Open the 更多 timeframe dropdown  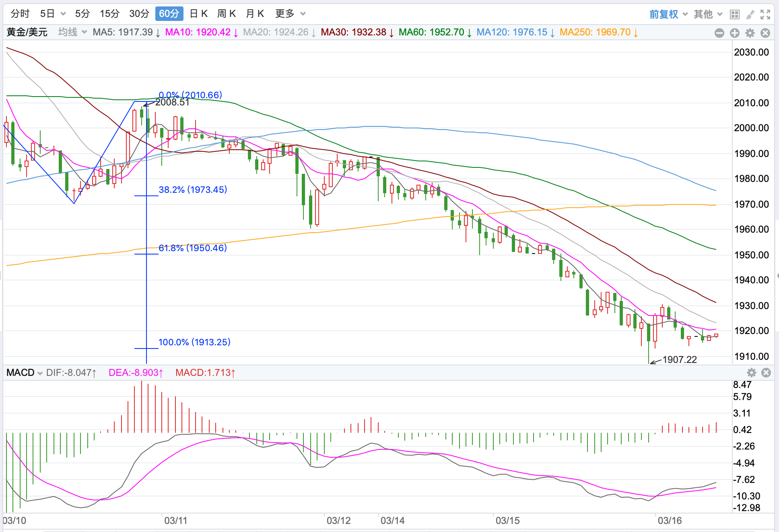pos(290,14)
